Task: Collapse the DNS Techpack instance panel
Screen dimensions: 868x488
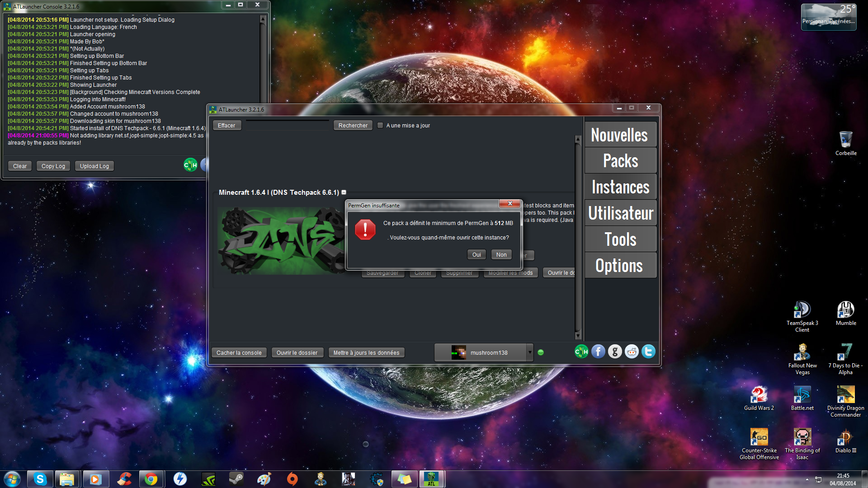Action: coord(344,192)
